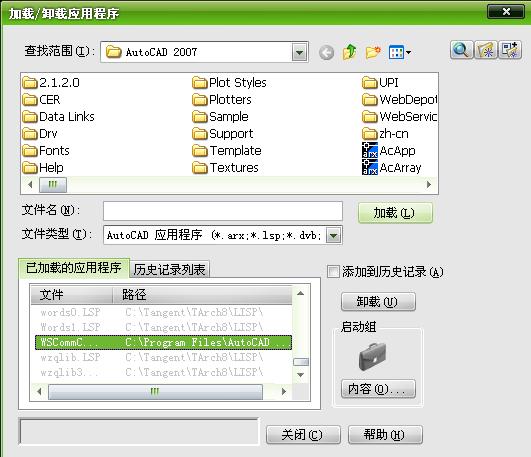Click the 加载(L) button
The height and width of the screenshot is (457, 531).
tap(395, 213)
